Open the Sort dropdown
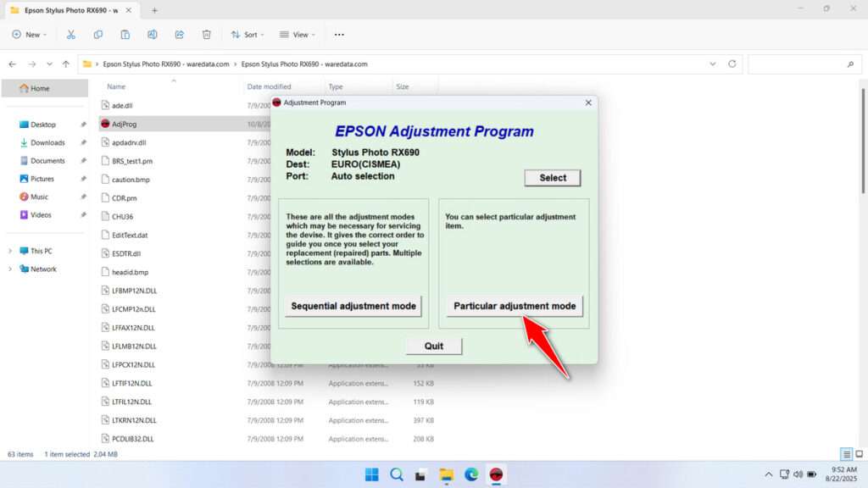 [248, 34]
